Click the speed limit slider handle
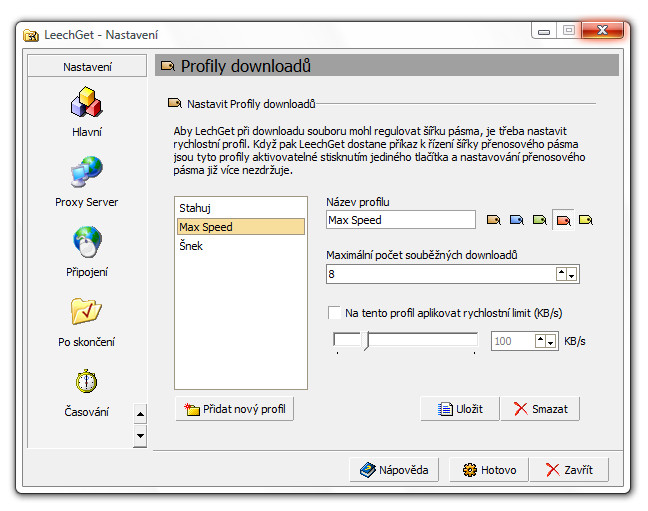The height and width of the screenshot is (511, 648). (x=366, y=341)
